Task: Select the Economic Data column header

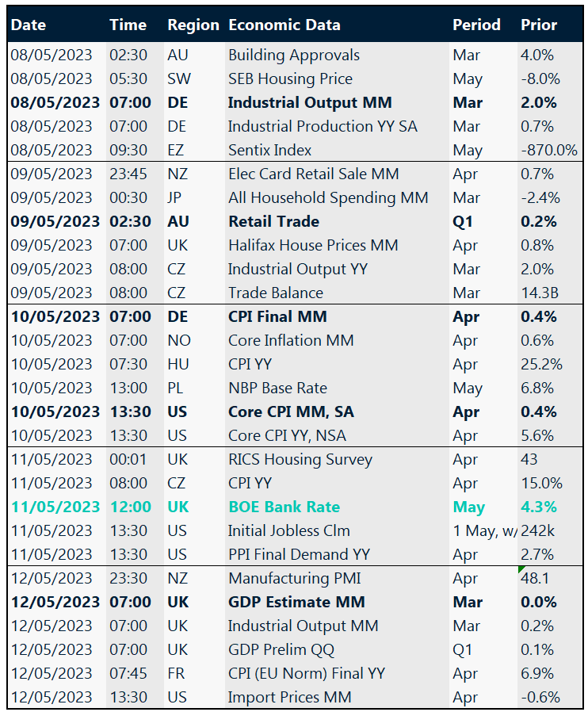Action: click(284, 25)
